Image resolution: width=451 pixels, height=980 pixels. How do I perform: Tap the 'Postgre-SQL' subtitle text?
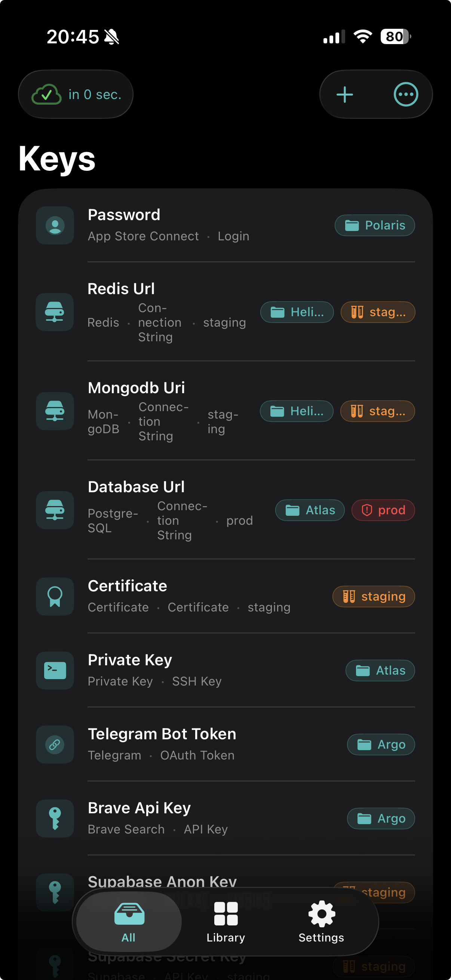pos(113,520)
